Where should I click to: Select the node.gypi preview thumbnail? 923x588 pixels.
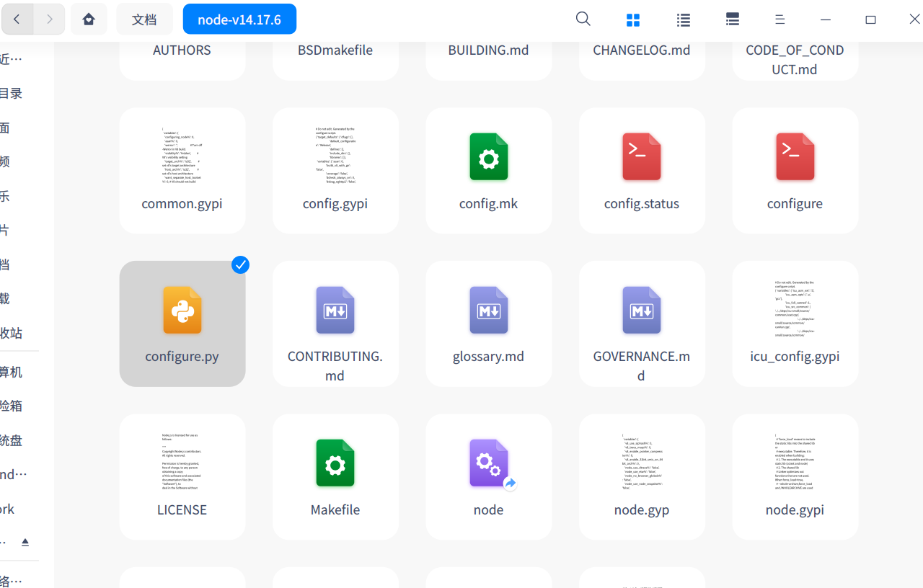coord(795,463)
